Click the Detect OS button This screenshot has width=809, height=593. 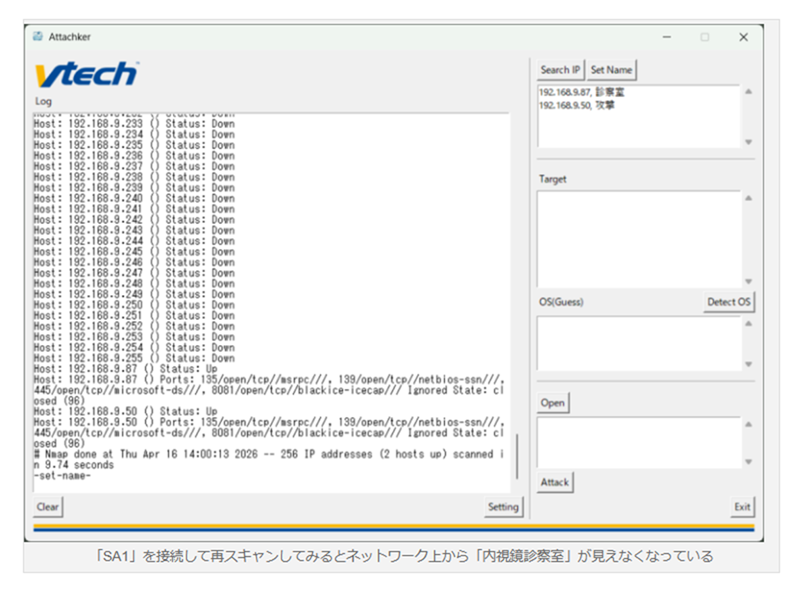coord(729,302)
